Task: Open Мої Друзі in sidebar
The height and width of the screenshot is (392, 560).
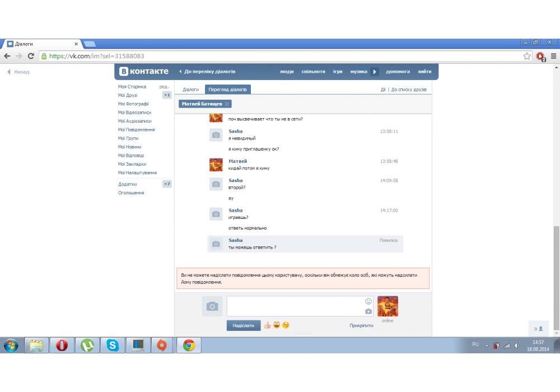Action: click(x=128, y=95)
